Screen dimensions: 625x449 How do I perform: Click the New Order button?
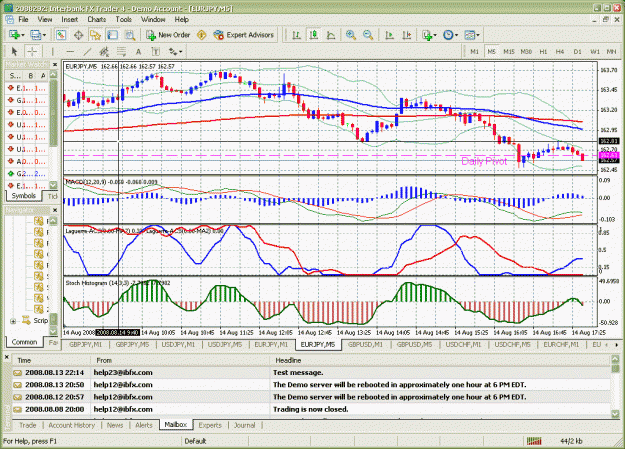pyautogui.click(x=168, y=35)
